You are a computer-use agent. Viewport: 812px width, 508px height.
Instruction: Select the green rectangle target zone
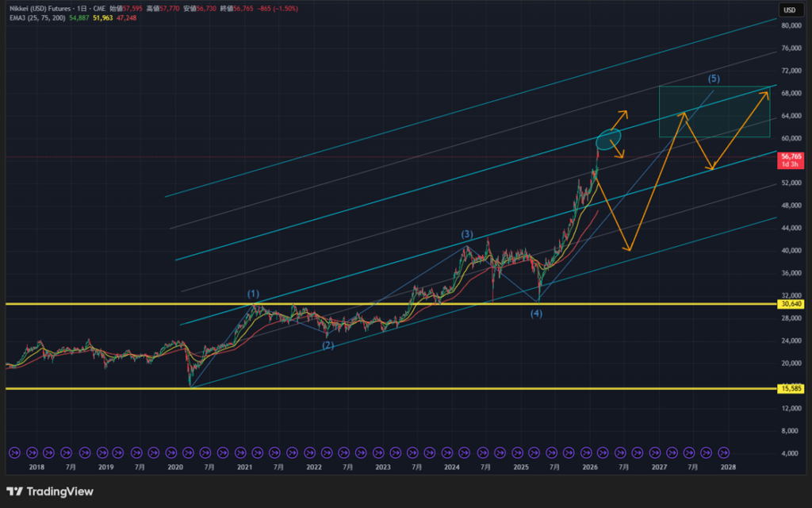714,111
